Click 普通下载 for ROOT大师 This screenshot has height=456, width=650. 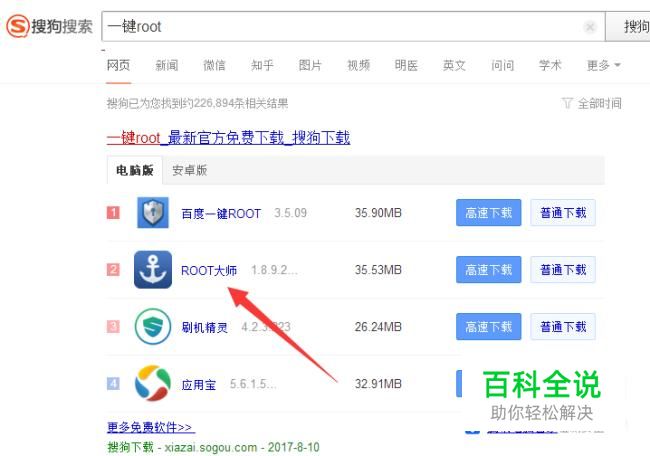tap(563, 269)
